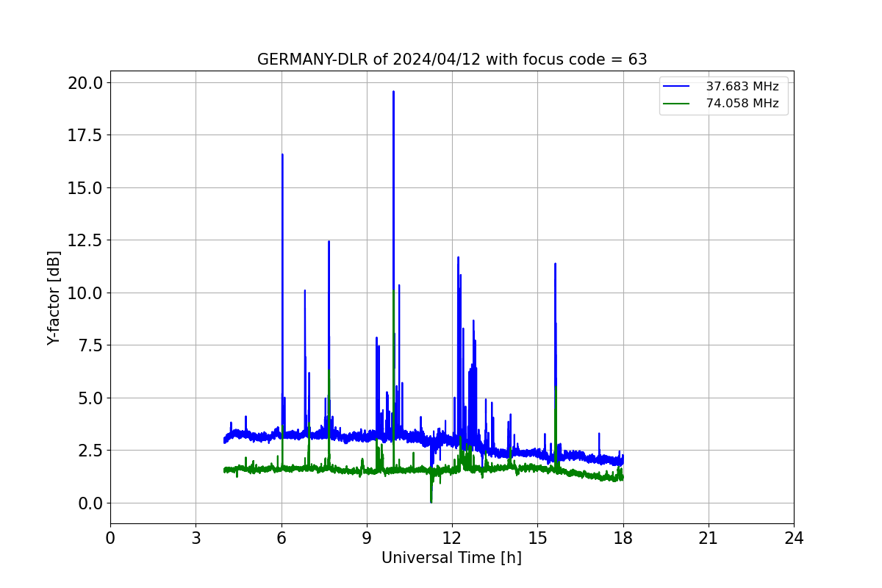Viewport: 882px width, 588px height.
Task: Click the 21 x-axis tick label
Action: click(x=709, y=538)
